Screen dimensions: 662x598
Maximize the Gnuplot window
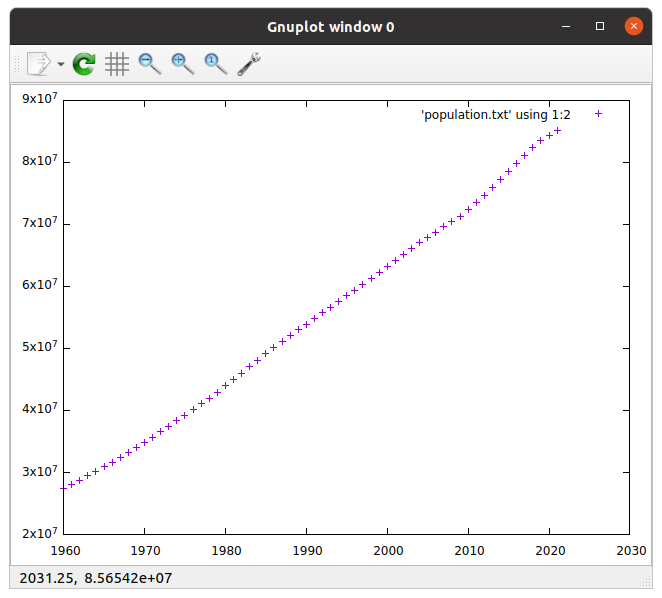coord(600,26)
